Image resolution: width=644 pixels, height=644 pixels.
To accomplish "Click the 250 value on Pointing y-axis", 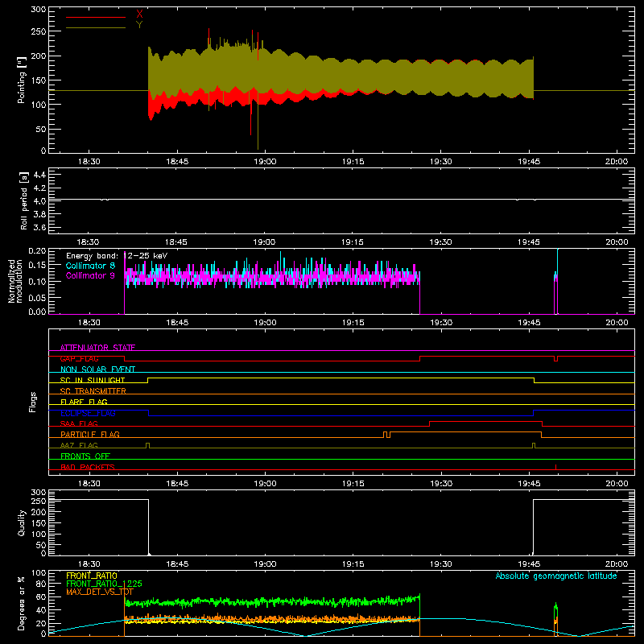I will [x=38, y=31].
